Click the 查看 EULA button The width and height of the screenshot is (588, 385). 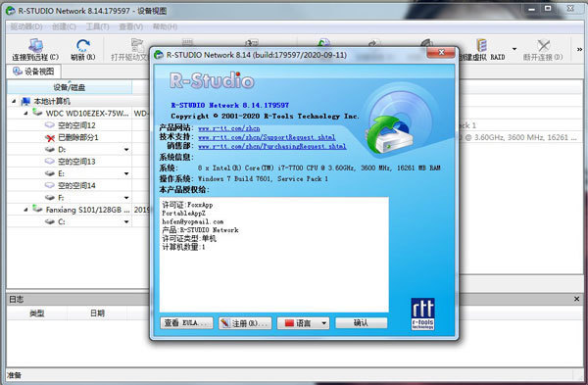pyautogui.click(x=186, y=322)
